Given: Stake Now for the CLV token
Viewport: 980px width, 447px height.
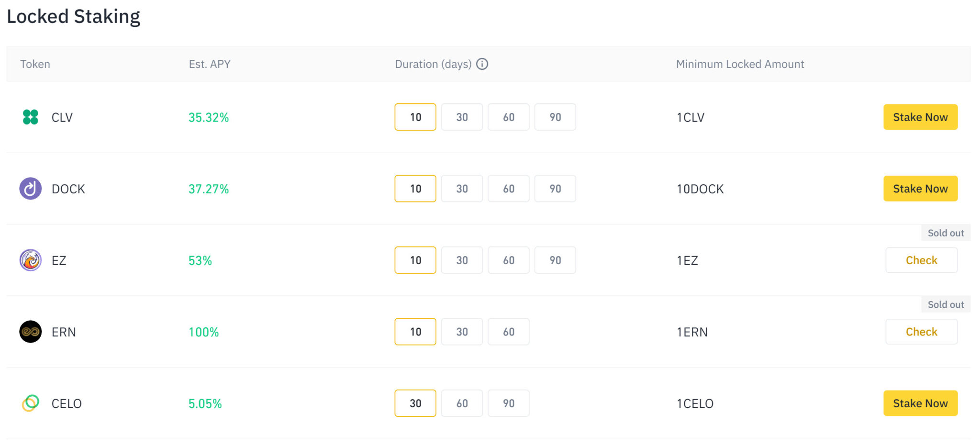Looking at the screenshot, I should coord(920,117).
